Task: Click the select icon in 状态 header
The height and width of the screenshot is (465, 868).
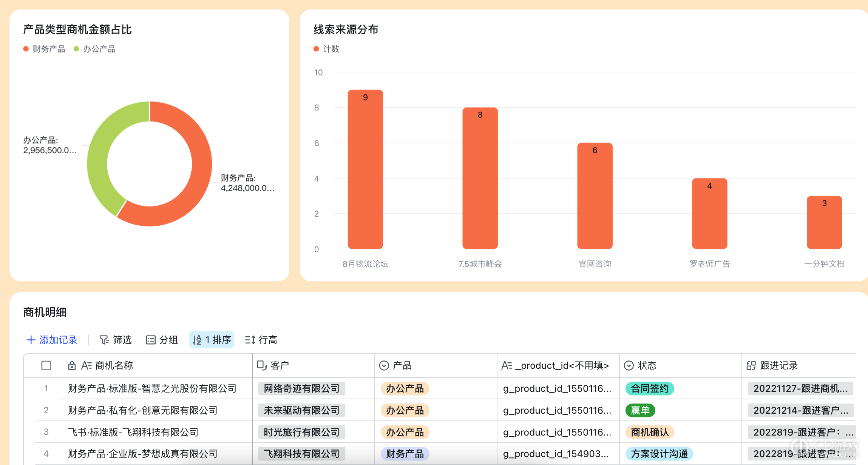Action: pos(629,366)
